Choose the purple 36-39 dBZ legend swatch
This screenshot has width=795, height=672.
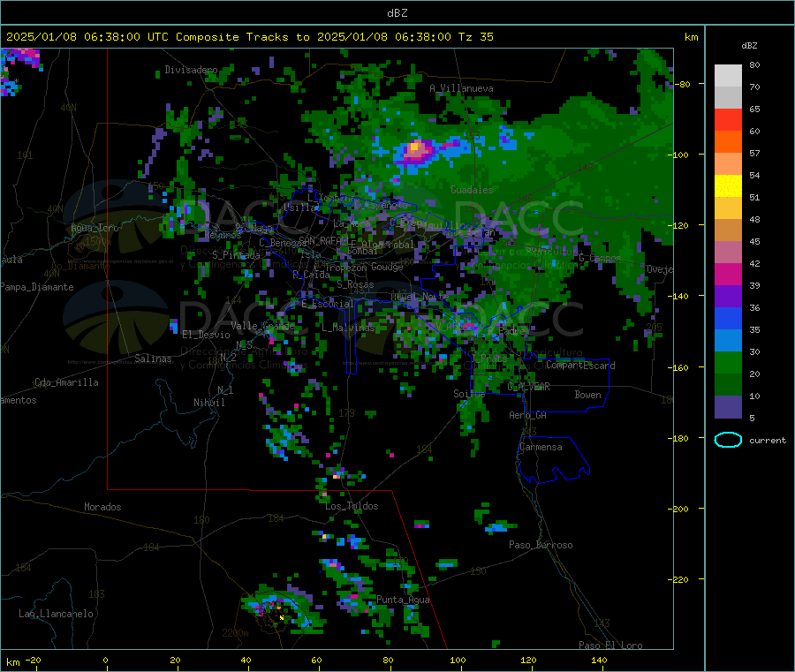(728, 297)
